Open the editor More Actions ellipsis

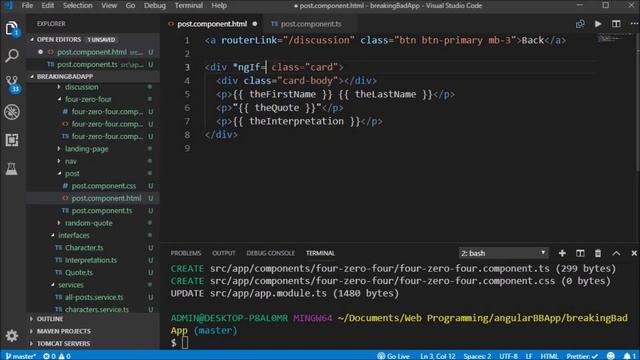coord(634,24)
